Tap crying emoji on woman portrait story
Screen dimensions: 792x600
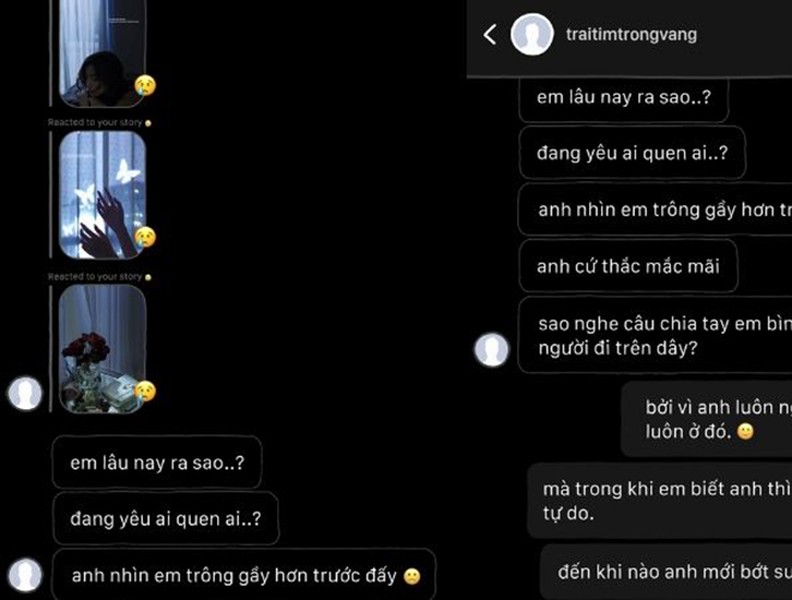pos(145,85)
